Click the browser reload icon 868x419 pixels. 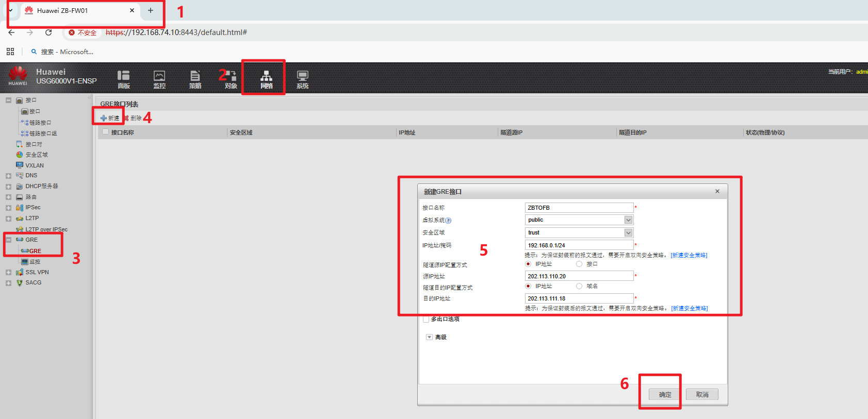(48, 32)
